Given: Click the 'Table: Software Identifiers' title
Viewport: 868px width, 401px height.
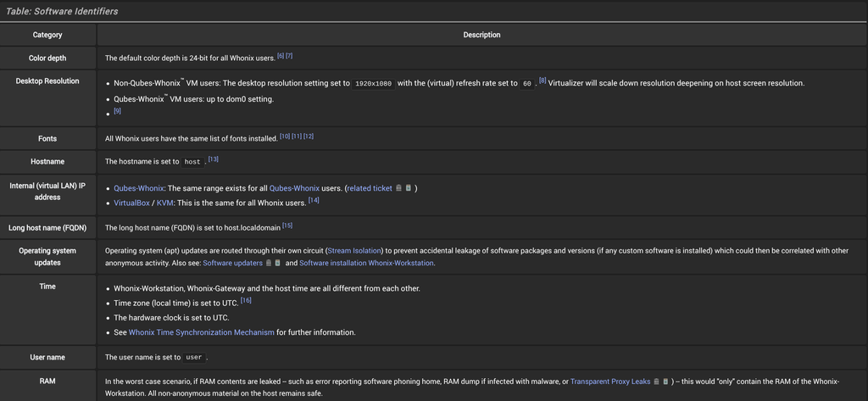Looking at the screenshot, I should (61, 11).
